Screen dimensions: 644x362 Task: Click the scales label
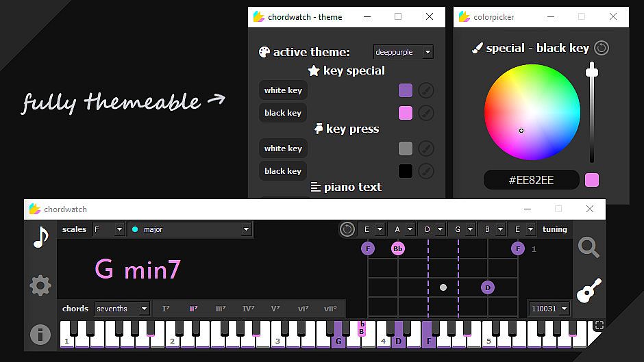tap(75, 229)
